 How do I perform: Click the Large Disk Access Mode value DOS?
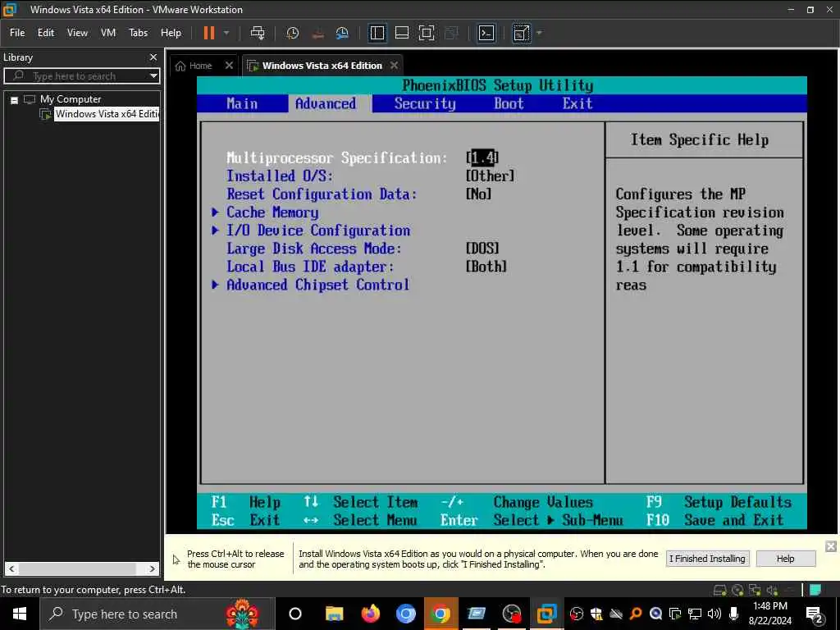[482, 249]
